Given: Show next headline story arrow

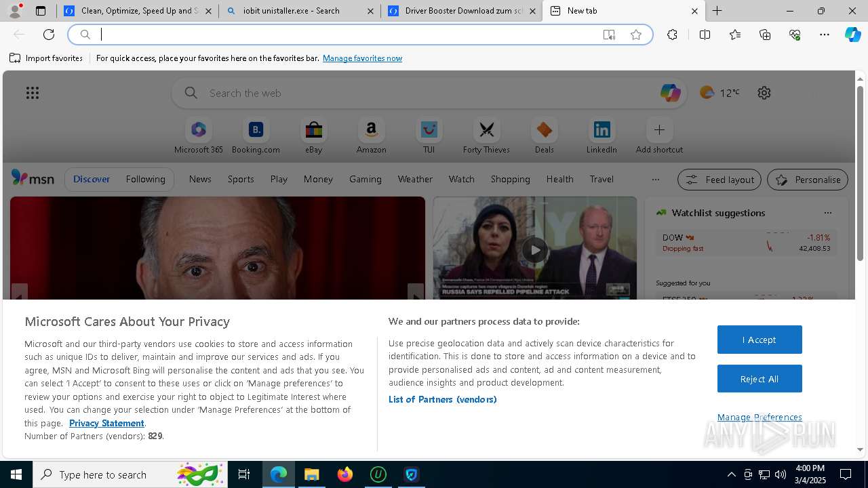Looking at the screenshot, I should pos(416,292).
